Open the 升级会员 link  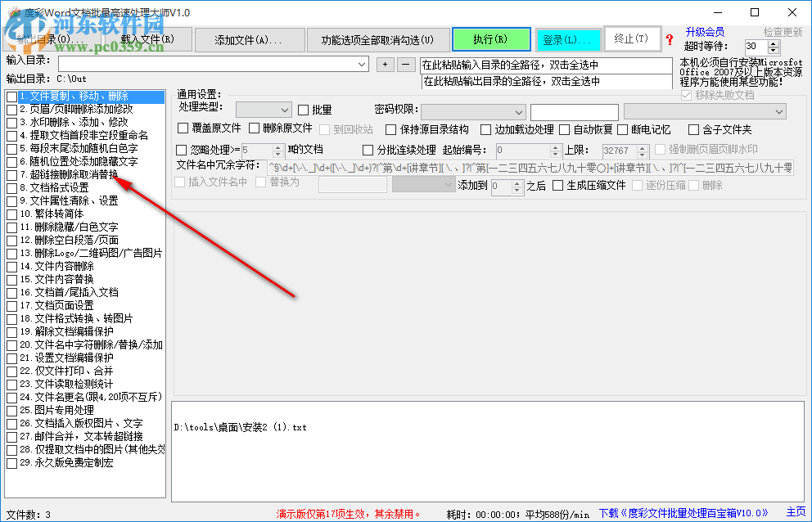706,32
